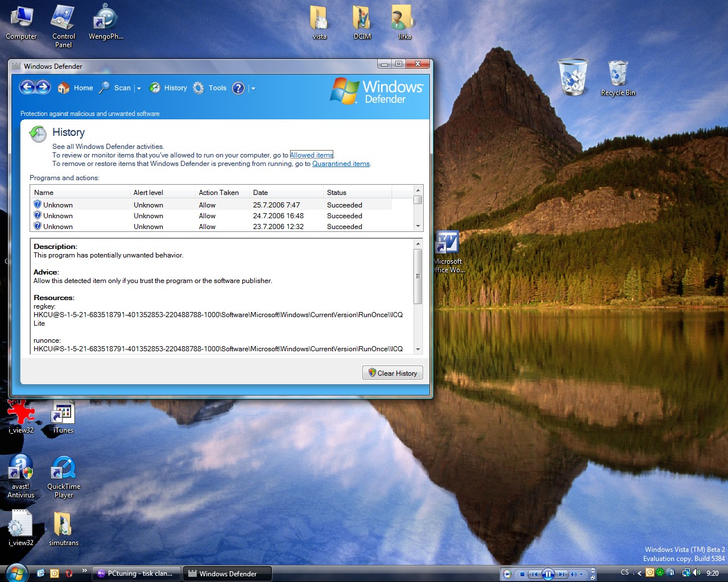Skip to previous track in taskbar player

(x=535, y=574)
